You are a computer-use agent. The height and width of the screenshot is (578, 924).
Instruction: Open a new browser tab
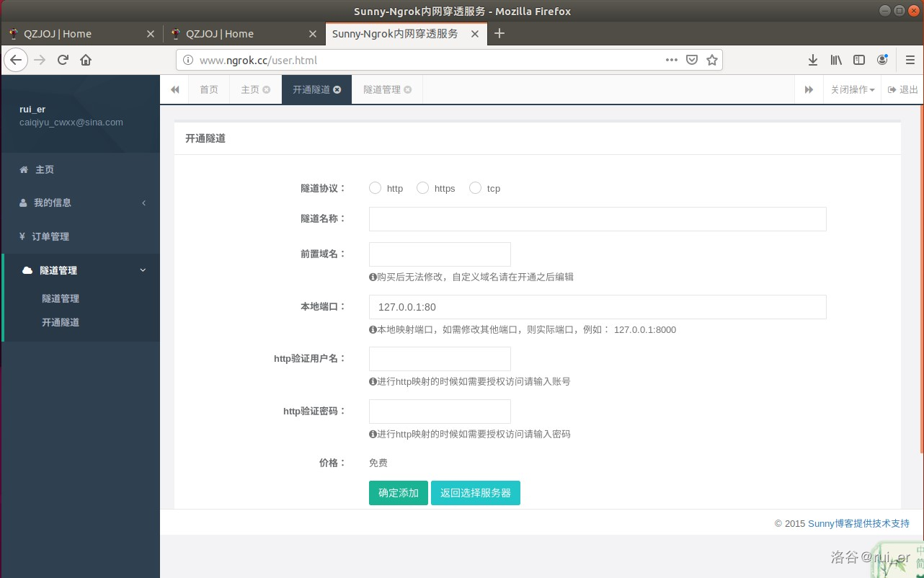(499, 33)
